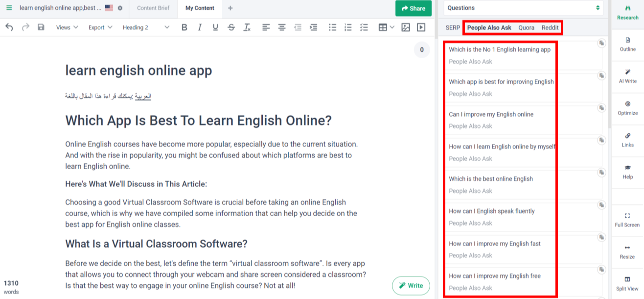
Task: Click the insert image icon in the toolbar
Action: point(406,27)
